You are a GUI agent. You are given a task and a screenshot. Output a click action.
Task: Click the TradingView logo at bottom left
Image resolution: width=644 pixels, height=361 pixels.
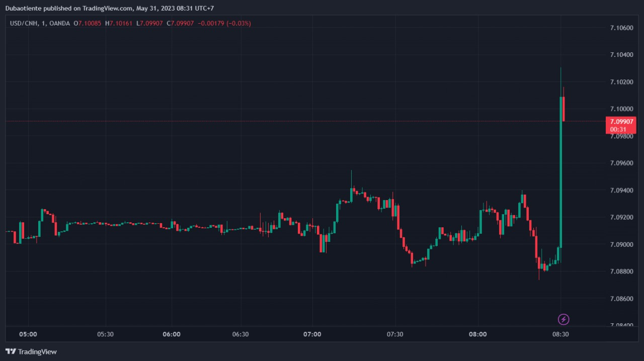[x=31, y=351]
